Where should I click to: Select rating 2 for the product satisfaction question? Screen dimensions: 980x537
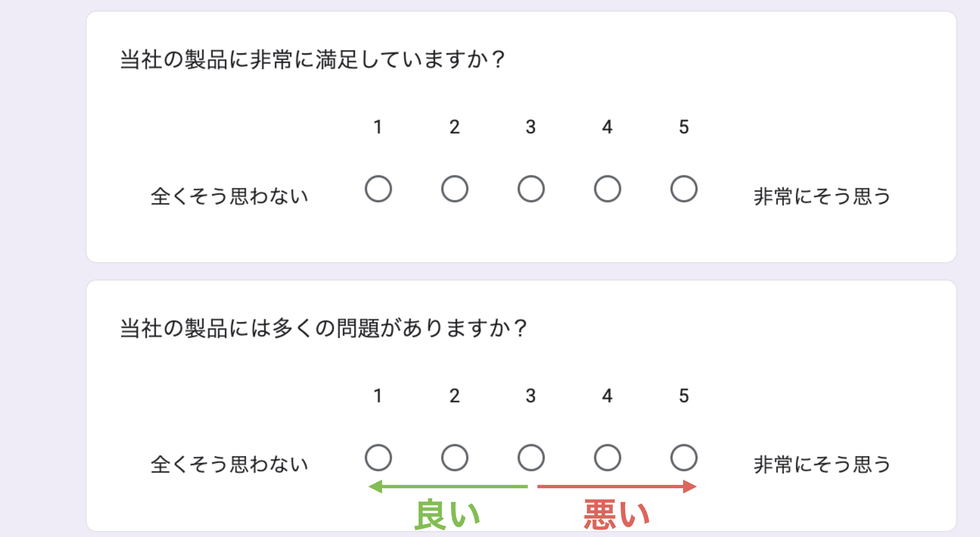click(x=455, y=189)
